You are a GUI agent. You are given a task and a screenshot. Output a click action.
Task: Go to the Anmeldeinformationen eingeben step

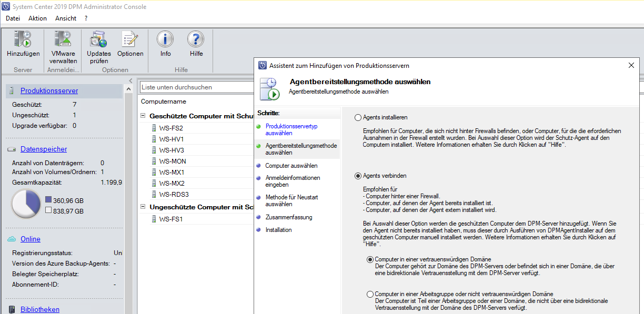pos(293,181)
